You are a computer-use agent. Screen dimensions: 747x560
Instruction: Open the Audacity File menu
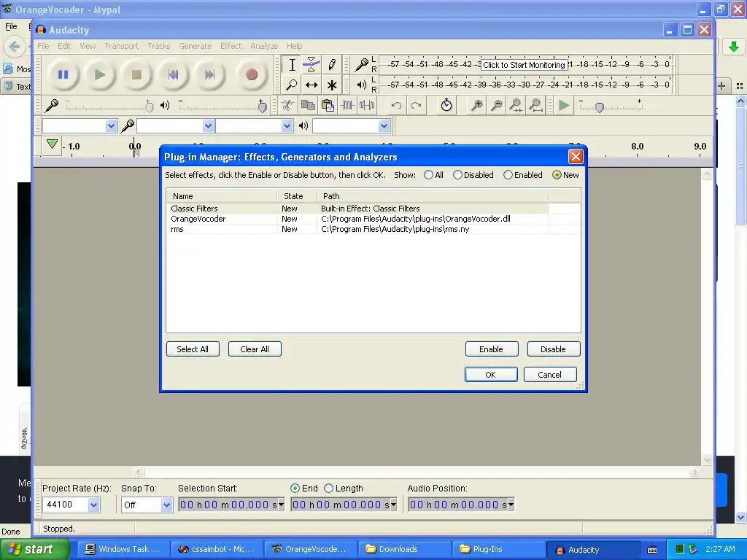point(43,46)
